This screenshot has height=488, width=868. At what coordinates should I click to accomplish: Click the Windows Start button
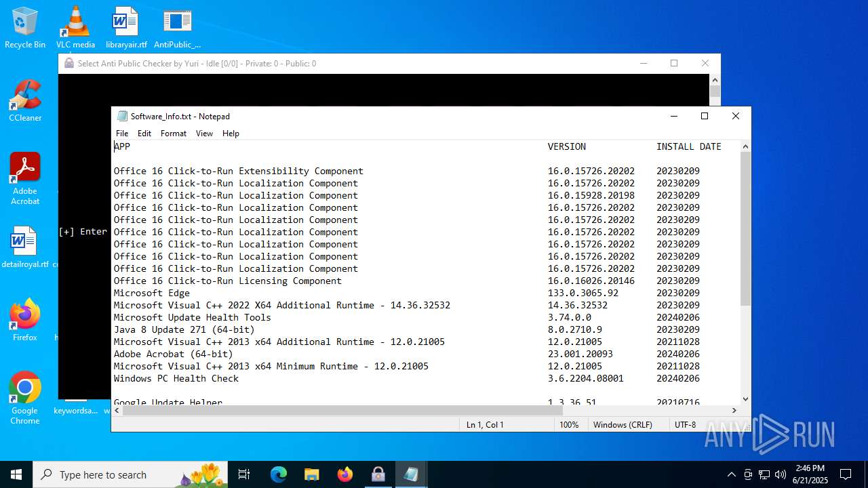[x=16, y=474]
